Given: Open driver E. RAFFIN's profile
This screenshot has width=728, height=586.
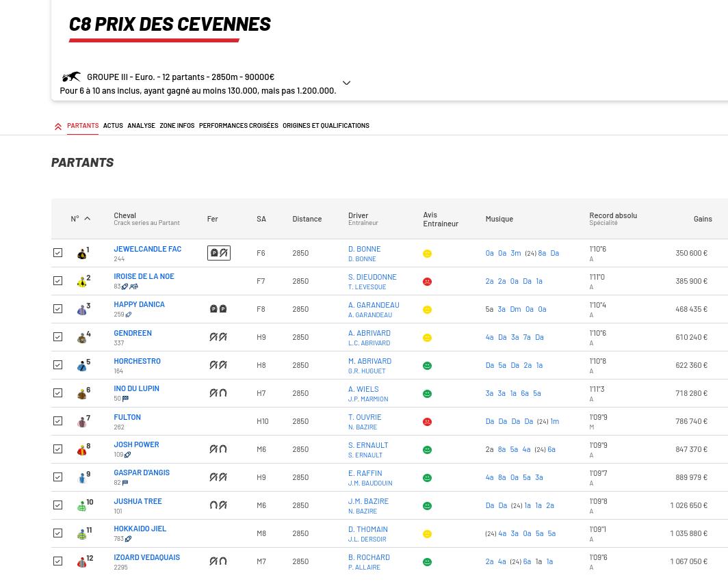Looking at the screenshot, I should (x=365, y=473).
